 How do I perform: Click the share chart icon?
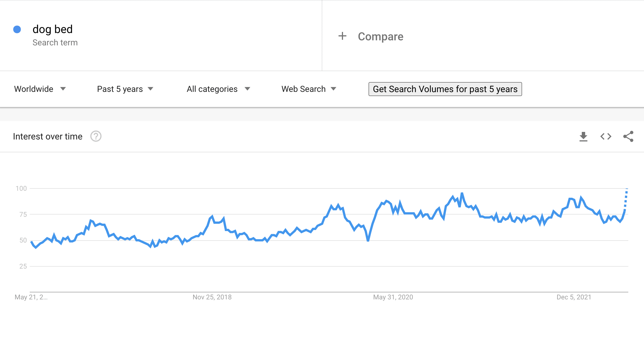628,136
